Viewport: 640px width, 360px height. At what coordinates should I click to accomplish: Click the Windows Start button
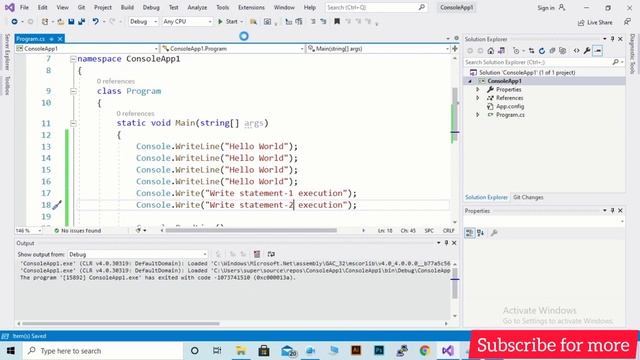(x=11, y=350)
